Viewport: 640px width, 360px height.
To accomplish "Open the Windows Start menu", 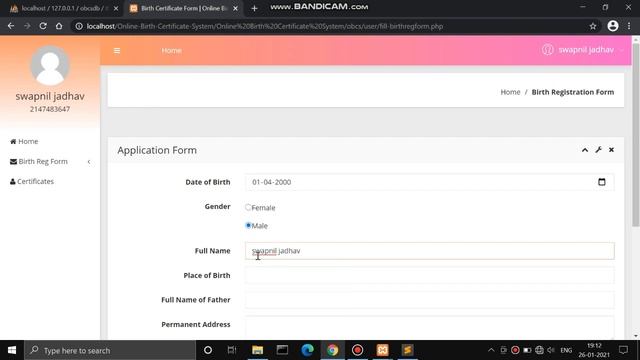I will [x=12, y=350].
